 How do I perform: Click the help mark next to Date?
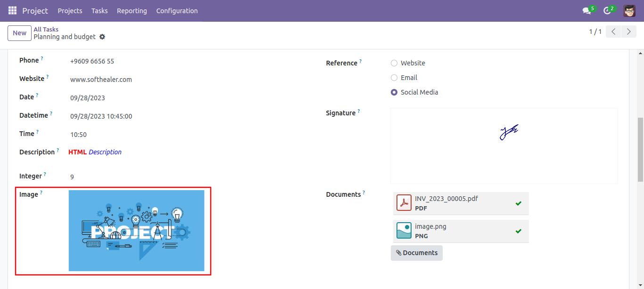tap(37, 95)
